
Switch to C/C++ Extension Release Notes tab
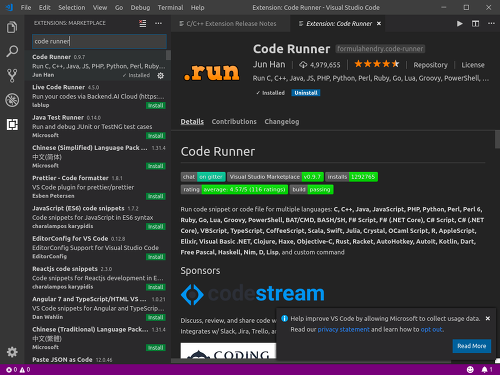[231, 23]
